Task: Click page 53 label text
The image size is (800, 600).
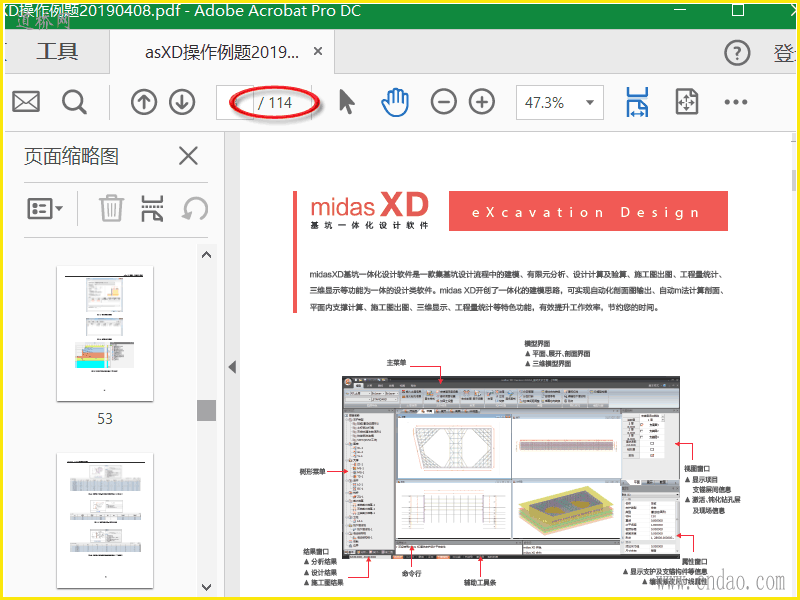Action: 105,419
